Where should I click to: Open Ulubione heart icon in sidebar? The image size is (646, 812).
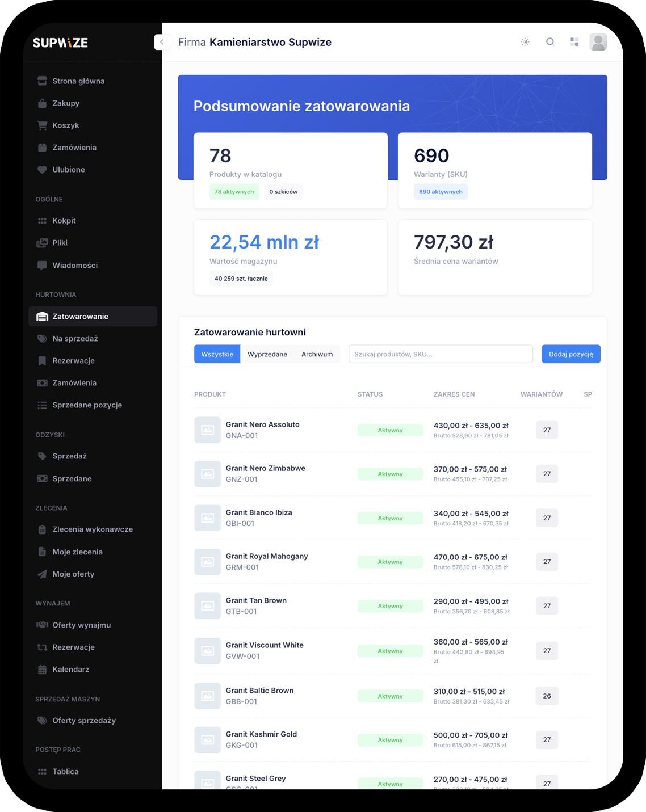tap(43, 170)
